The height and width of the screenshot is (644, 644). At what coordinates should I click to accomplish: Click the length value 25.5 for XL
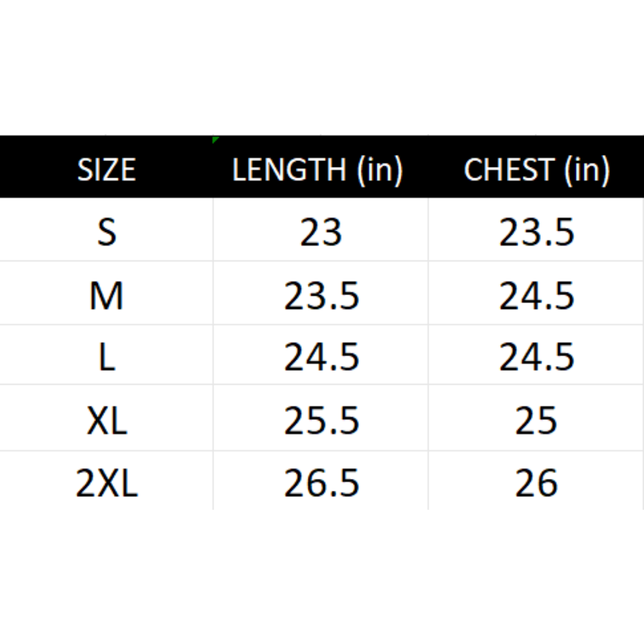[x=321, y=421]
